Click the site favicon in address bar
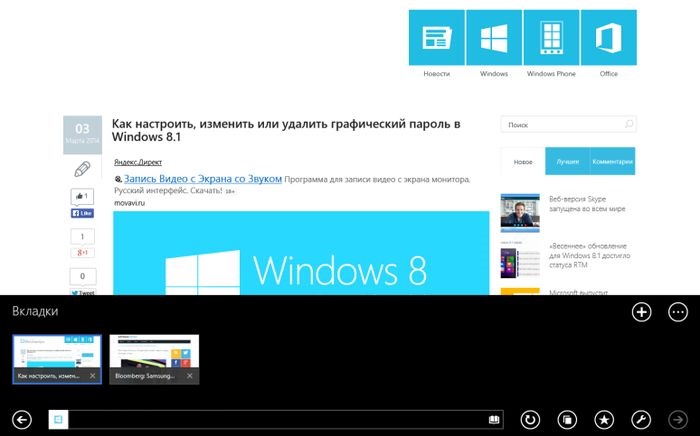The width and height of the screenshot is (700, 436). click(x=58, y=419)
